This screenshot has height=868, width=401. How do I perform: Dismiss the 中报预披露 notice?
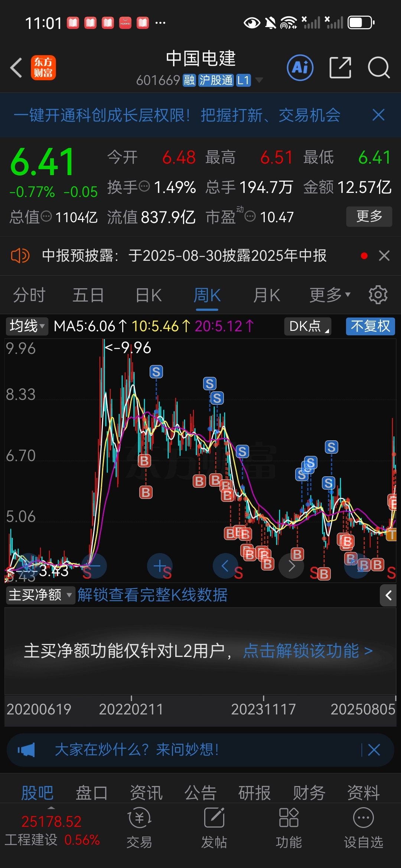[x=384, y=256]
